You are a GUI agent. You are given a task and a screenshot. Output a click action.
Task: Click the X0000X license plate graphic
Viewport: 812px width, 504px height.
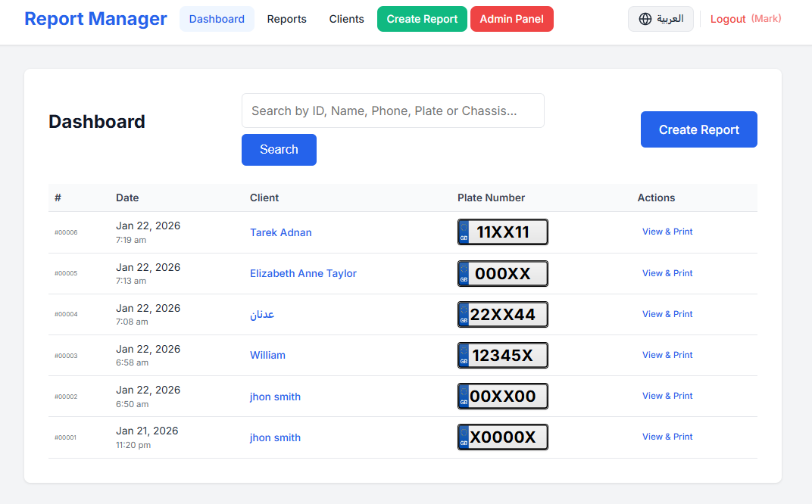[502, 437]
